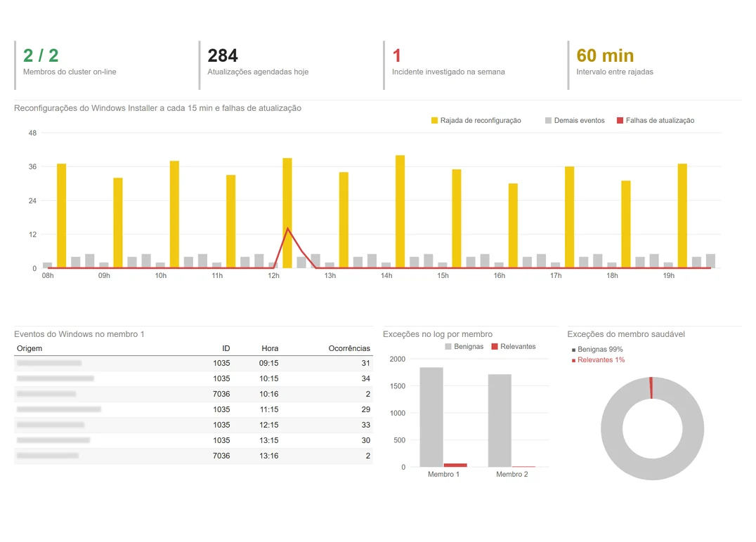Click the 'Hora' column header
756x542 pixels.
(270, 348)
